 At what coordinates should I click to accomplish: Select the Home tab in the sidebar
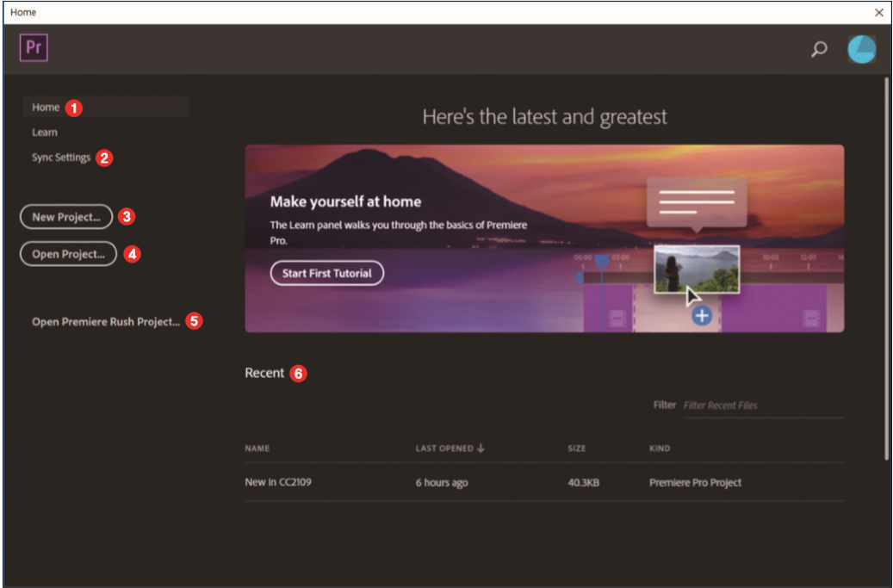[106, 107]
